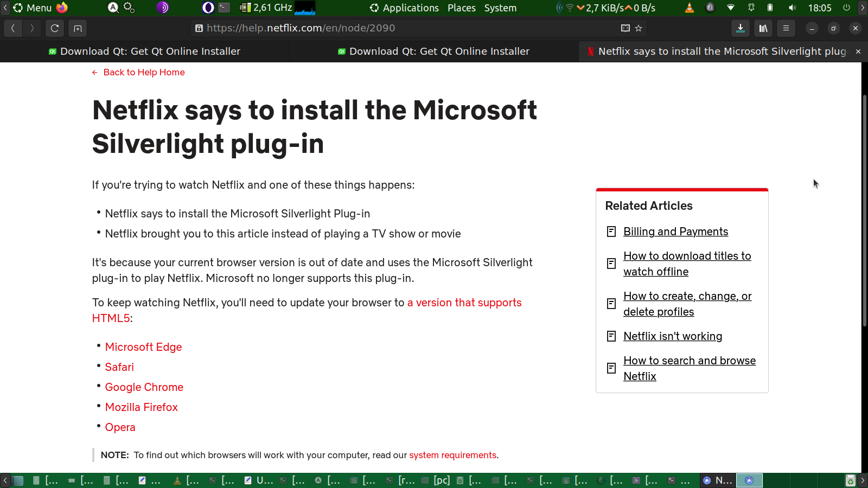Open Billing and Payments related article

coord(676,232)
